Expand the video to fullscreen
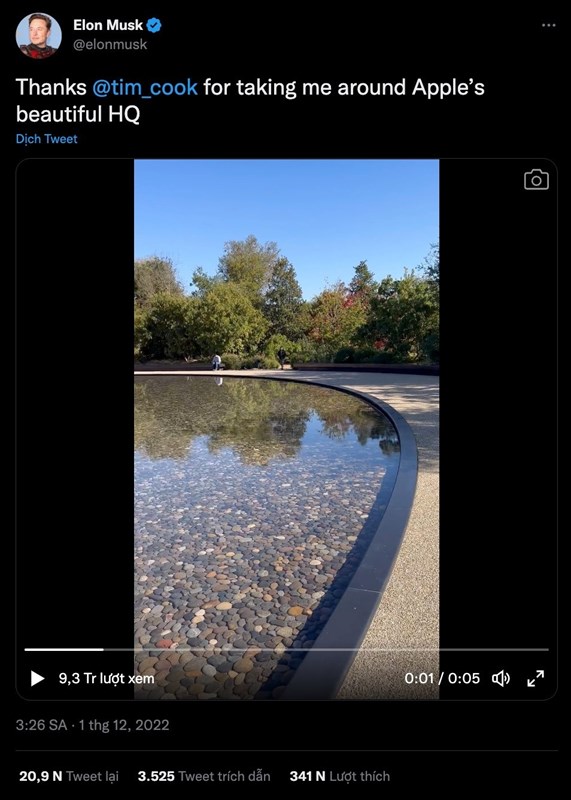The height and width of the screenshot is (800, 571). tap(535, 679)
